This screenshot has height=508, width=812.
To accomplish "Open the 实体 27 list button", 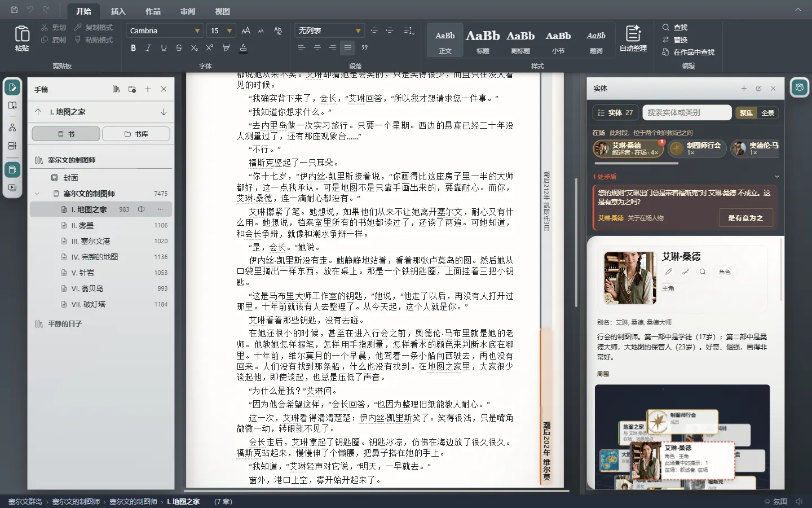I will (x=615, y=113).
